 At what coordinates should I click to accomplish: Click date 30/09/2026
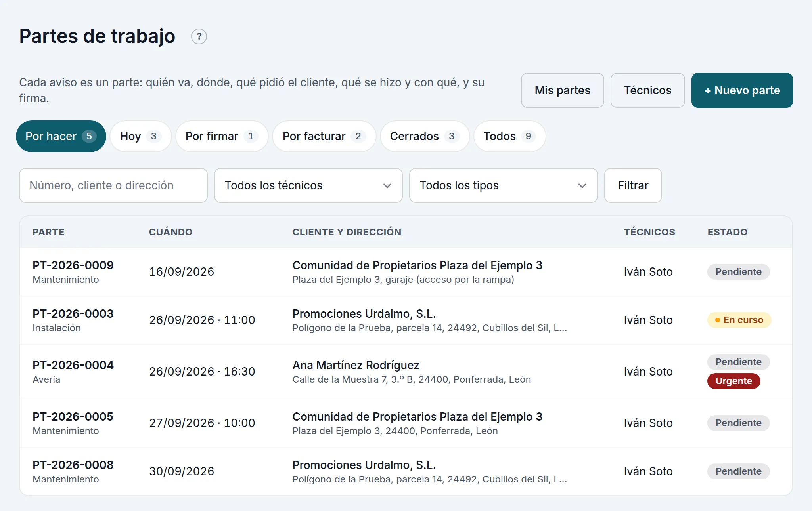[x=182, y=471]
